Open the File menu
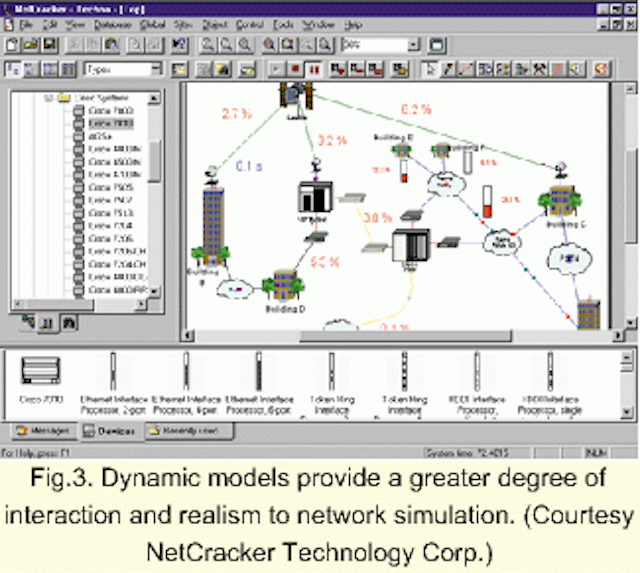 pyautogui.click(x=25, y=25)
